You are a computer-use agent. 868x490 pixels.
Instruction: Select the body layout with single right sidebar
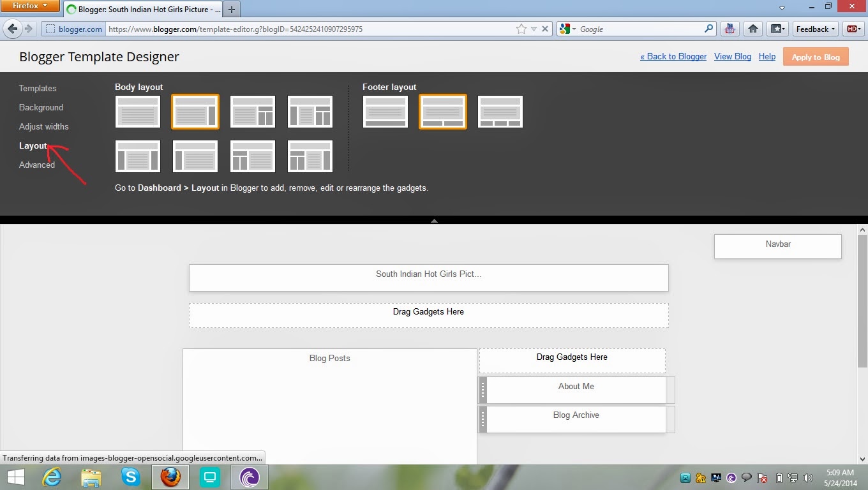pyautogui.click(x=195, y=112)
